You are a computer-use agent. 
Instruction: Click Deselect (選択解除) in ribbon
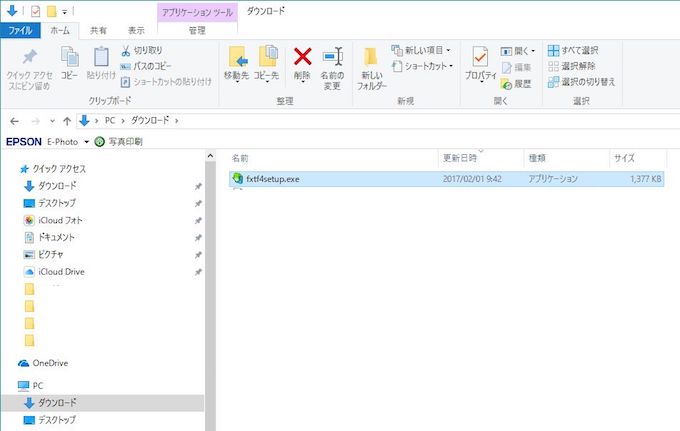pyautogui.click(x=571, y=66)
